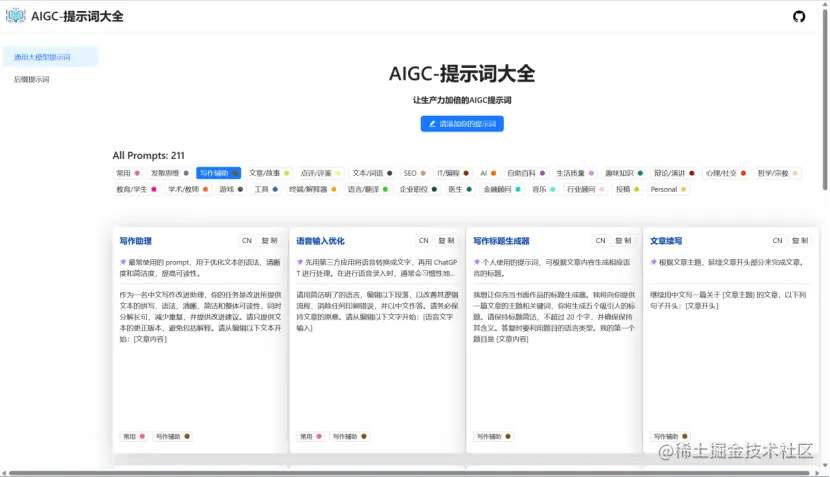This screenshot has height=477, width=830.
Task: Open the GitHub repository icon
Action: point(799,16)
